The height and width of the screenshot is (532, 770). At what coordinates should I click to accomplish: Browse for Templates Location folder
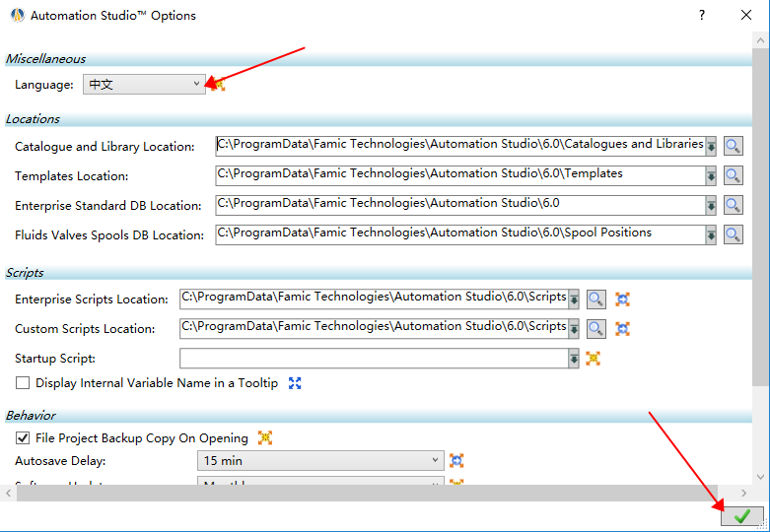733,175
